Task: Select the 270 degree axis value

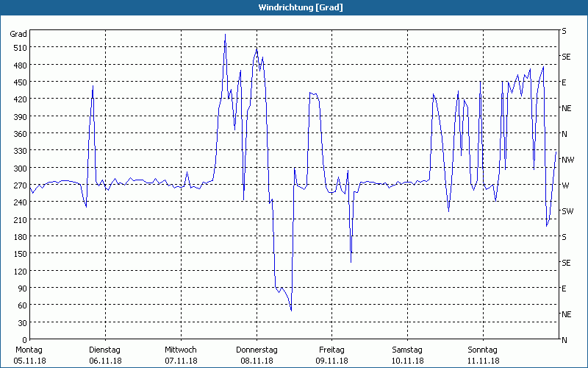Action: click(x=18, y=185)
